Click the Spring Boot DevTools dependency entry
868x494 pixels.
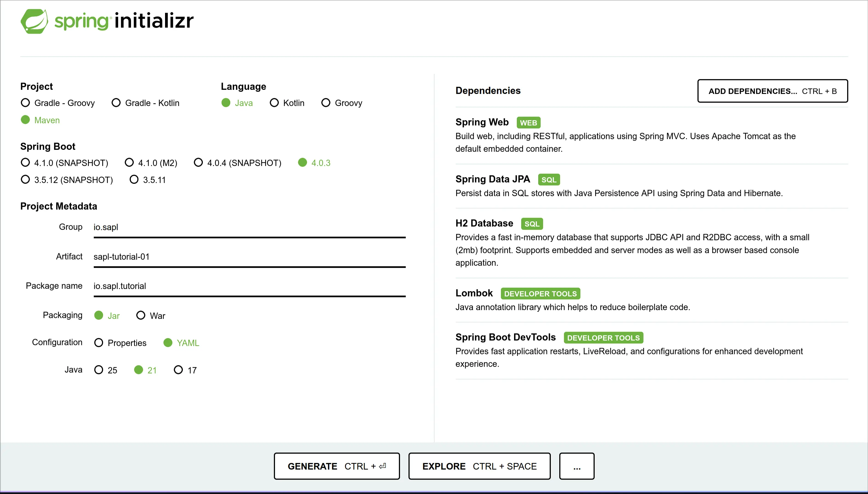pyautogui.click(x=505, y=337)
